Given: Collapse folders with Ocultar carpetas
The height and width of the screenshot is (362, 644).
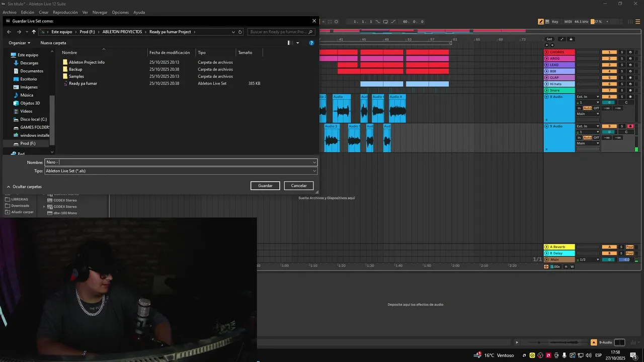Looking at the screenshot, I should (x=24, y=187).
